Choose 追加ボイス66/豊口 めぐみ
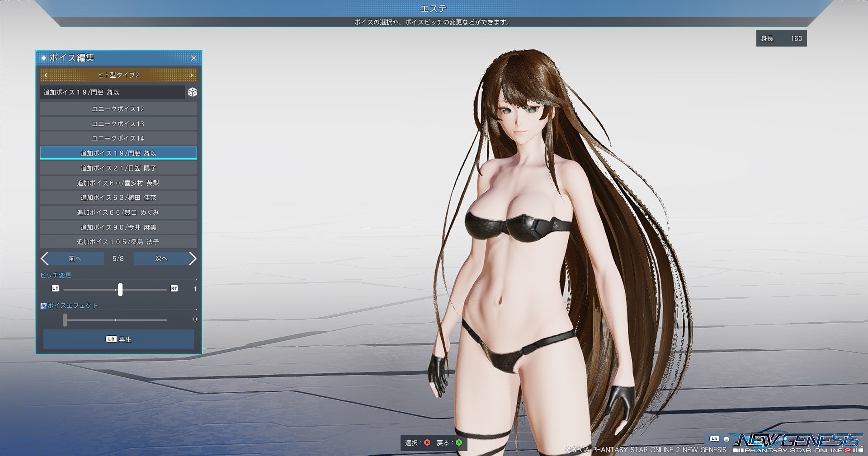Image resolution: width=868 pixels, height=456 pixels. tap(118, 212)
